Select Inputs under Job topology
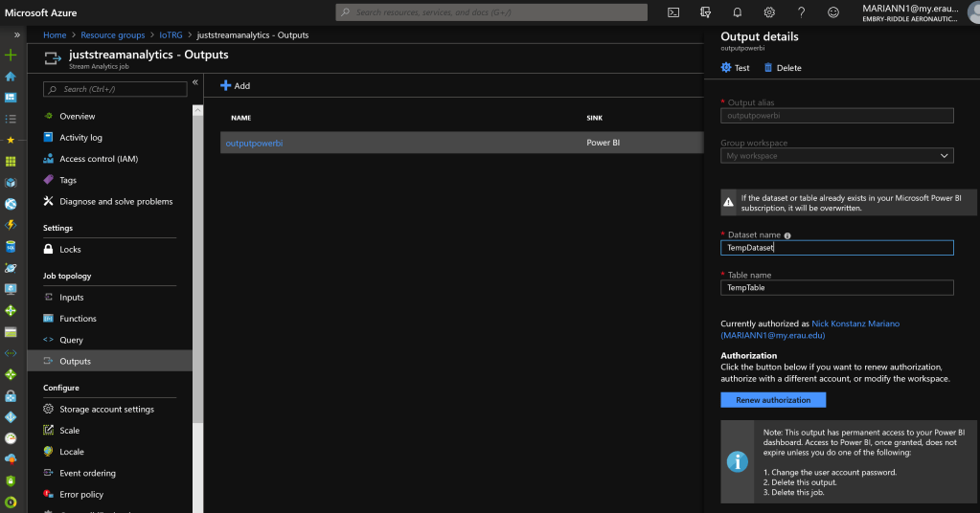Viewport: 980px width, 513px height. 72,298
